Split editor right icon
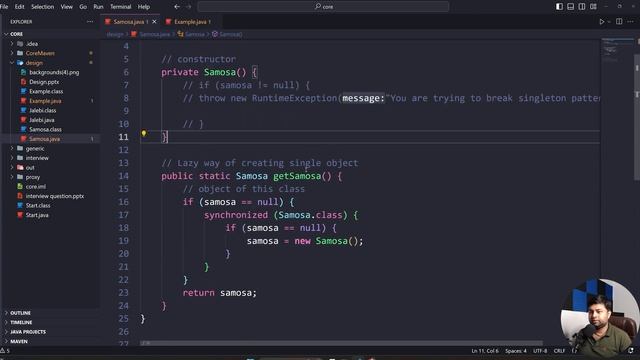 pos(619,22)
